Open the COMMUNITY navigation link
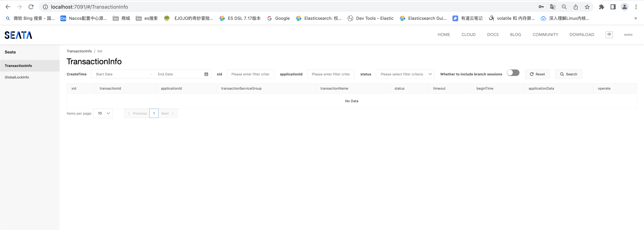The image size is (644, 230). pyautogui.click(x=545, y=35)
